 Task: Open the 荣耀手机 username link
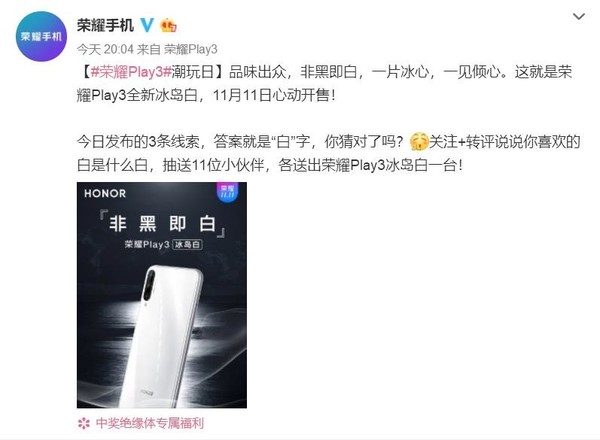point(105,25)
